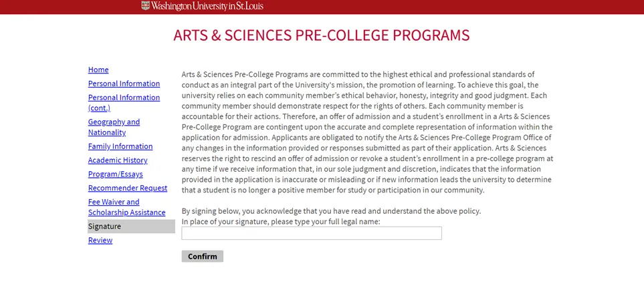Click the red header banner bar
Image resolution: width=644 pixels, height=290 pixels.
click(x=468, y=7)
